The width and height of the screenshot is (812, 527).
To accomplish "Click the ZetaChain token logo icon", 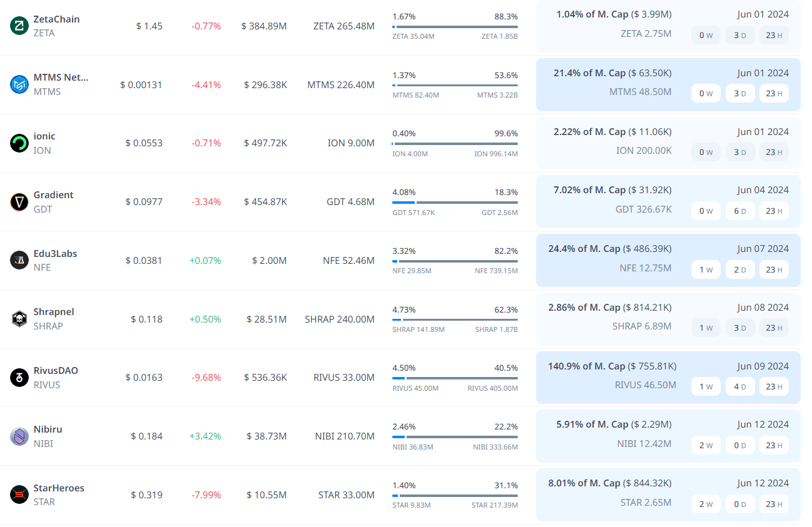I will coord(19,26).
